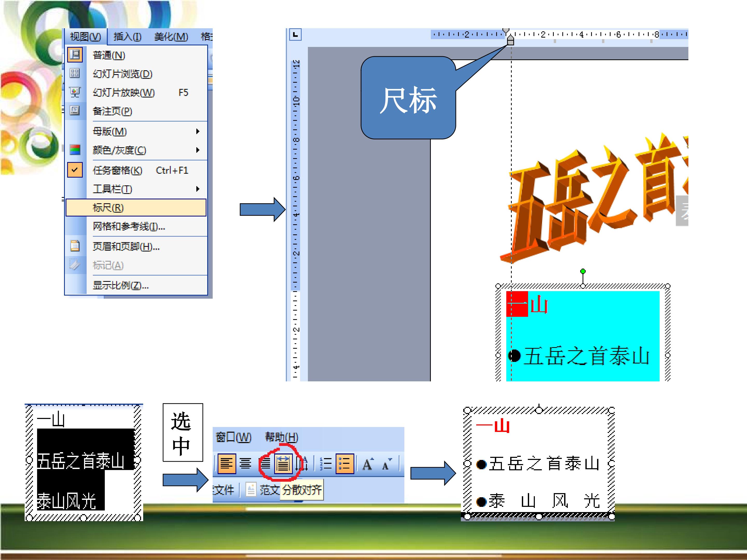The image size is (747, 560).
Task: Open the 帮助(H) menu
Action: [x=281, y=437]
